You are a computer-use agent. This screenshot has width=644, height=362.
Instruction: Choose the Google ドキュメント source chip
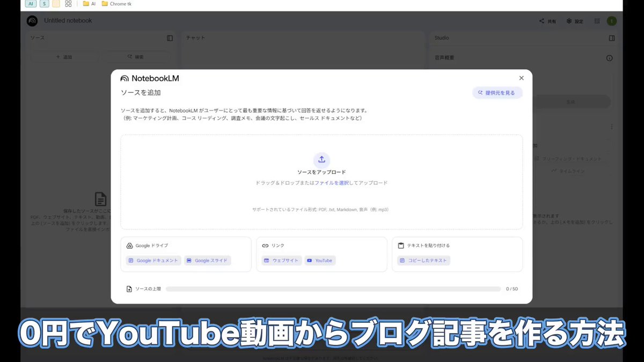(153, 261)
